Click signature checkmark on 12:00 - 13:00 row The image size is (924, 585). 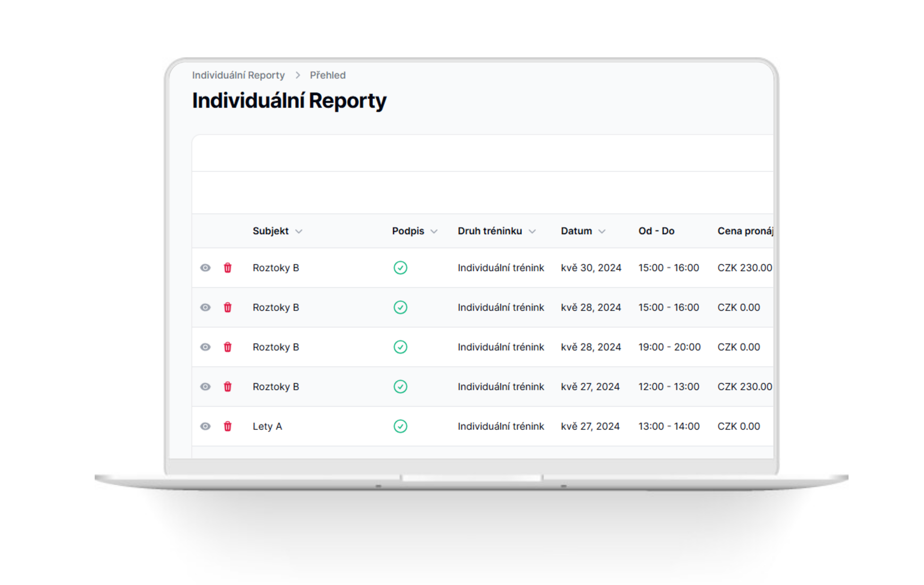[x=400, y=387]
